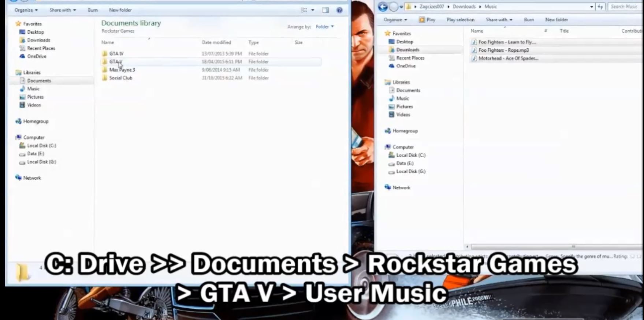Sort by Type column in Documents window

coord(253,42)
